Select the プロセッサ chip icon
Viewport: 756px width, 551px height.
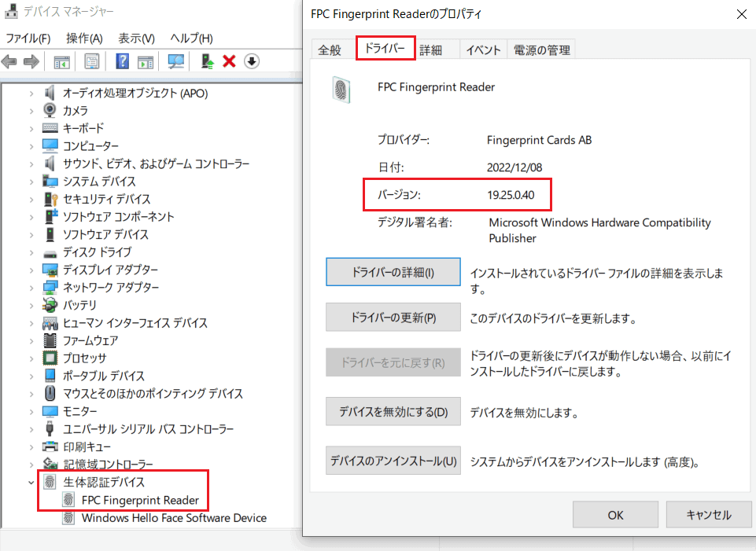tap(50, 358)
